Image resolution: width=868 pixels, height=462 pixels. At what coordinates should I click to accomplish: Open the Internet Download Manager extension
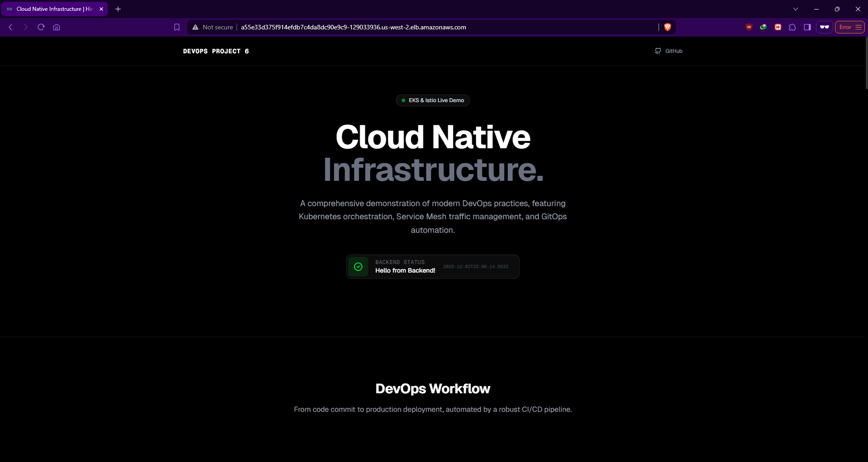click(x=764, y=27)
